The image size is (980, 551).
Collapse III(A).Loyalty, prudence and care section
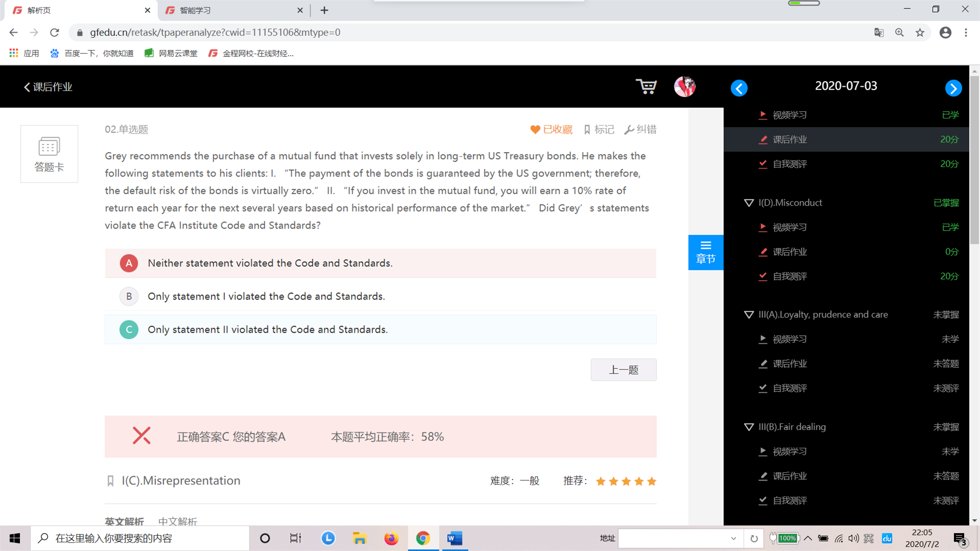[749, 315]
